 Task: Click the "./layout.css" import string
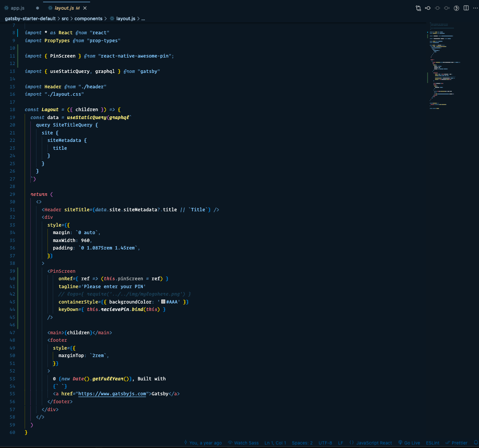click(64, 94)
